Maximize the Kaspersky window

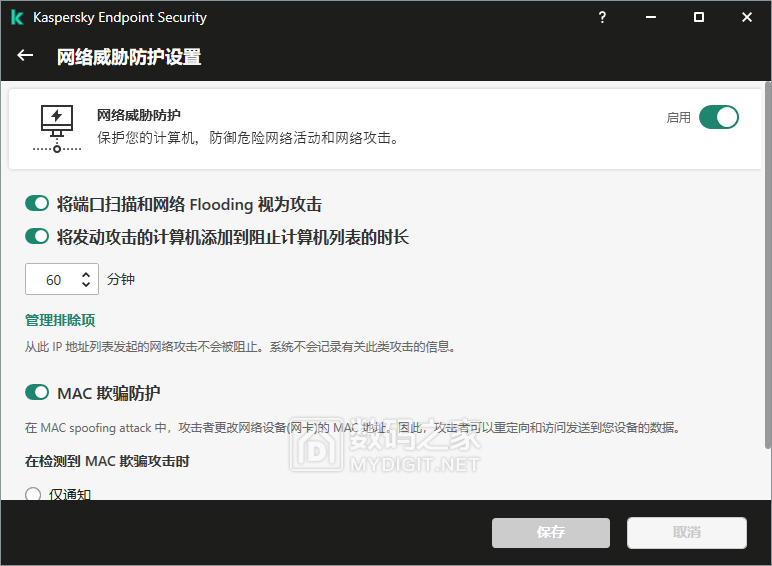[x=699, y=17]
